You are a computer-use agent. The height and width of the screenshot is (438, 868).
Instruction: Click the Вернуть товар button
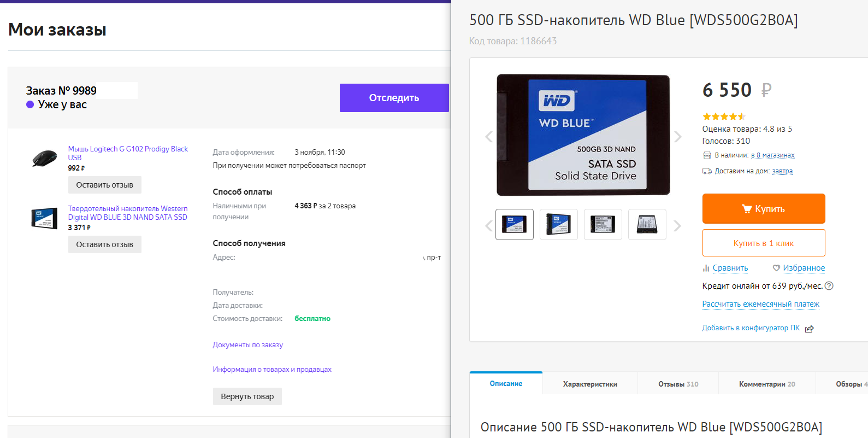(247, 396)
